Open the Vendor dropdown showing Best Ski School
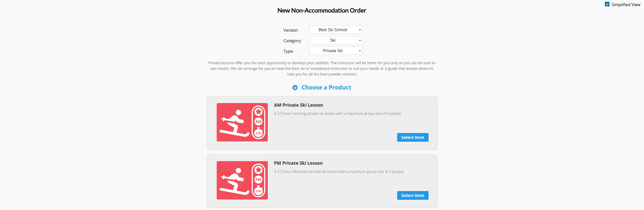644x210 pixels. point(336,30)
